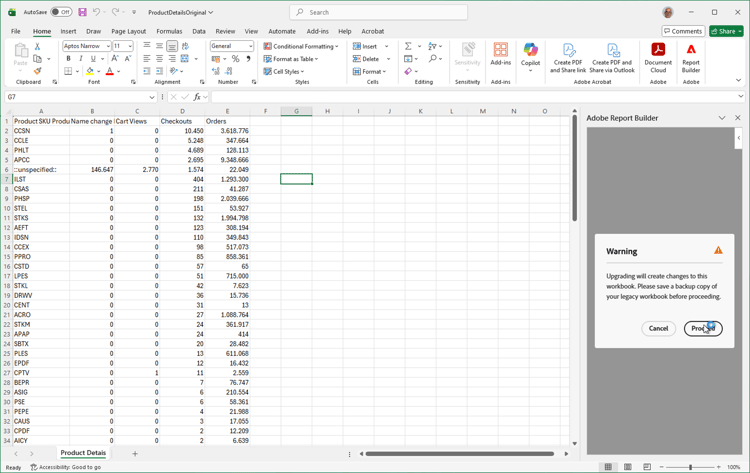Click the vertical scrollbar thumb
Screen dimensions: 750x473
tap(574, 167)
